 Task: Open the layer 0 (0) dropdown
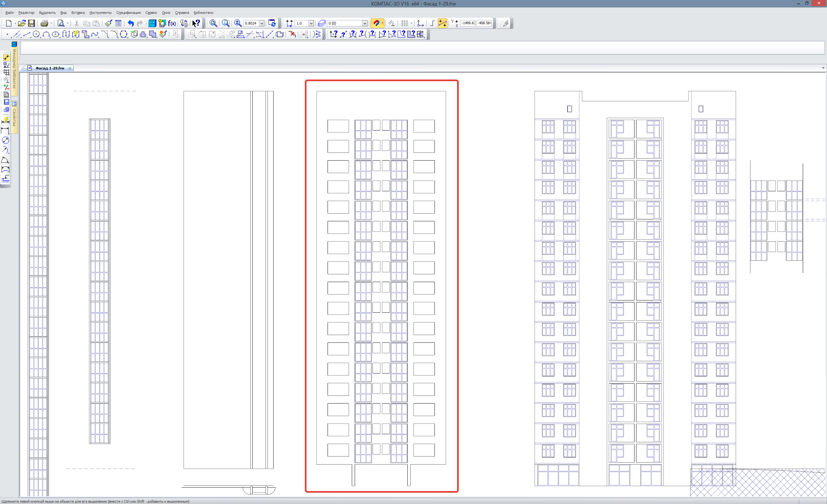[364, 23]
